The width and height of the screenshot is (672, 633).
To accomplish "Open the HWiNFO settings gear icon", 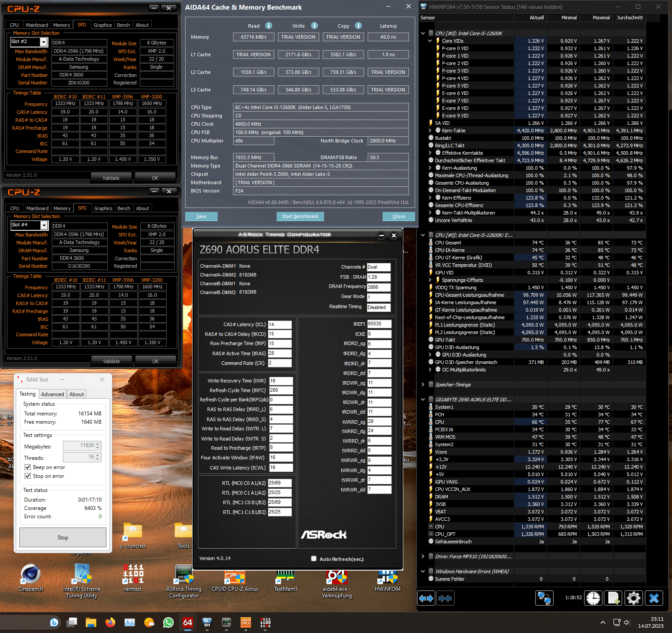I will click(634, 598).
